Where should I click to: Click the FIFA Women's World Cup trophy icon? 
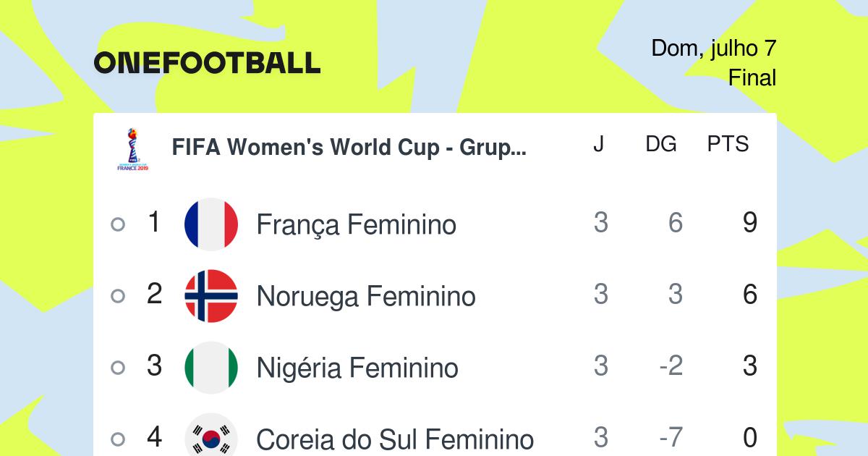tap(132, 150)
